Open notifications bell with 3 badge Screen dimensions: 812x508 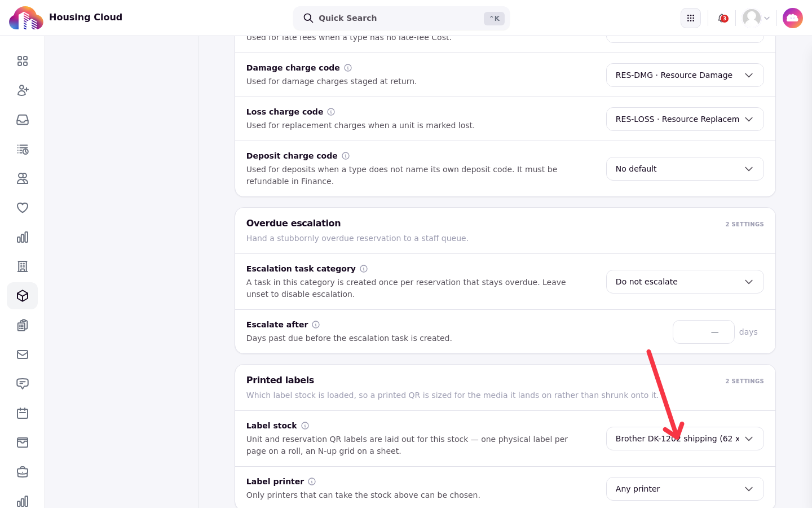pos(722,18)
